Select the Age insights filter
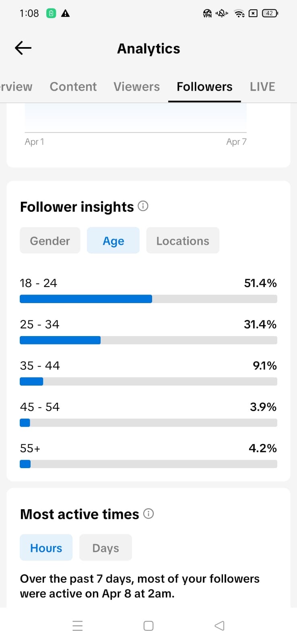The width and height of the screenshot is (297, 644). [x=113, y=241]
